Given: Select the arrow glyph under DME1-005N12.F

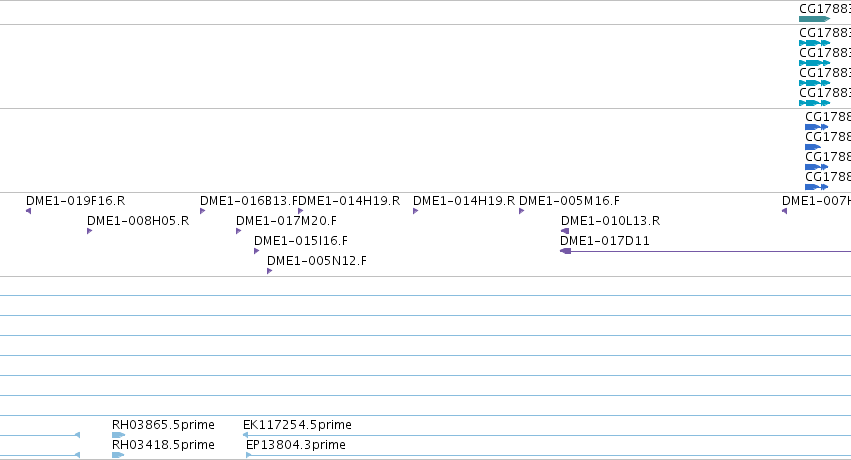Looking at the screenshot, I should pos(270,271).
